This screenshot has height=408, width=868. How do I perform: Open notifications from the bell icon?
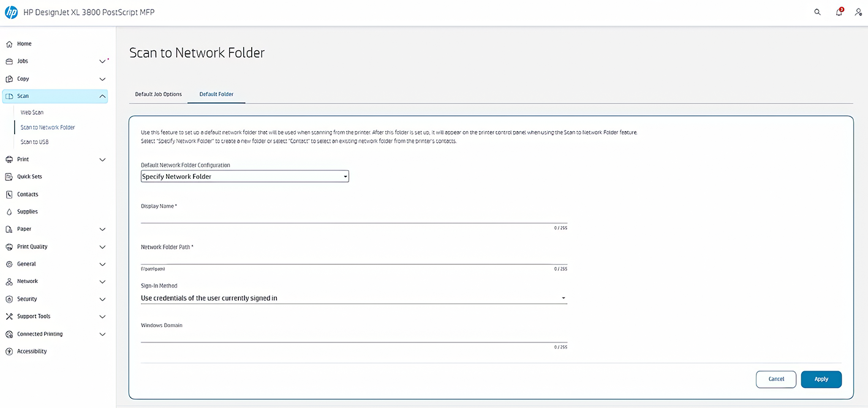pos(839,12)
